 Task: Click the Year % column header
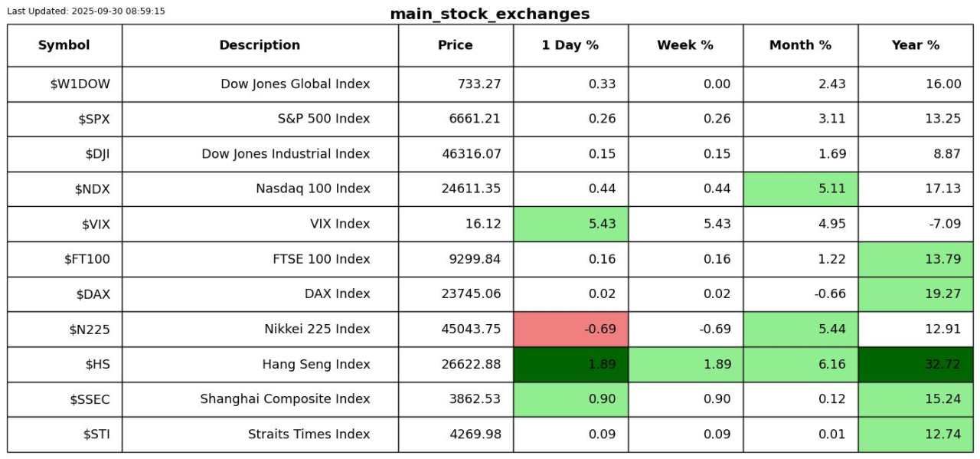click(x=915, y=45)
